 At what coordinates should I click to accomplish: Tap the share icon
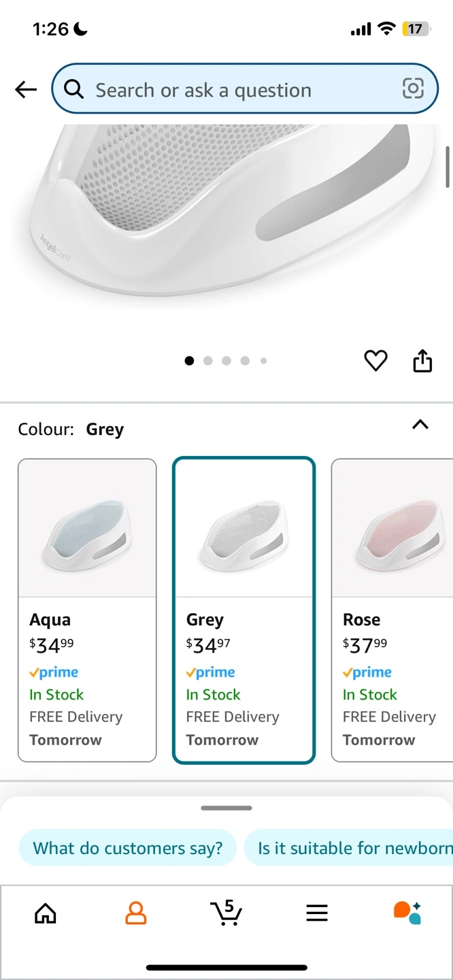coord(422,361)
